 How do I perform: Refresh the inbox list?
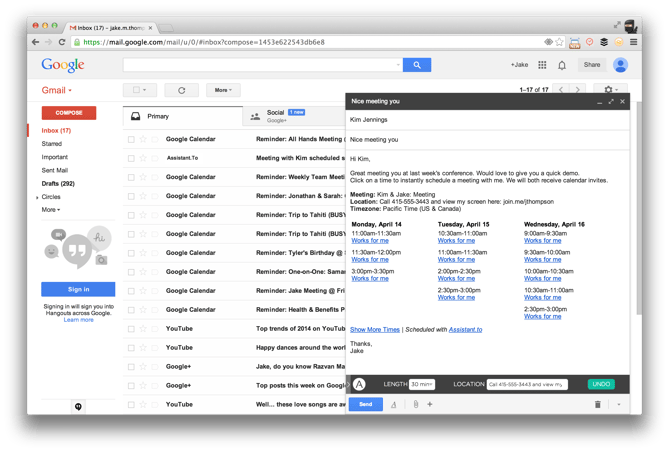coord(181,90)
